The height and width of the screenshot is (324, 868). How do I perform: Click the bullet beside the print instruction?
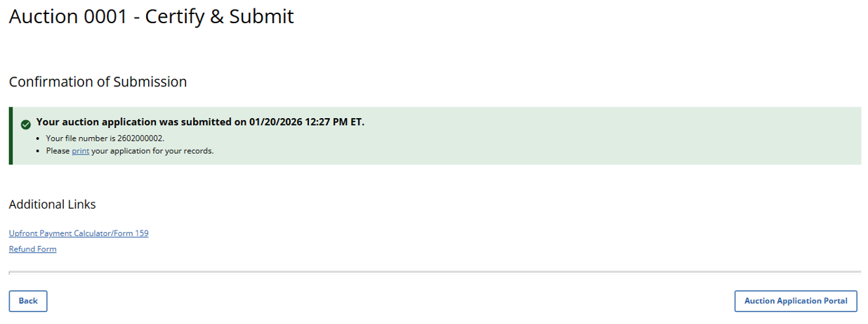[39, 151]
